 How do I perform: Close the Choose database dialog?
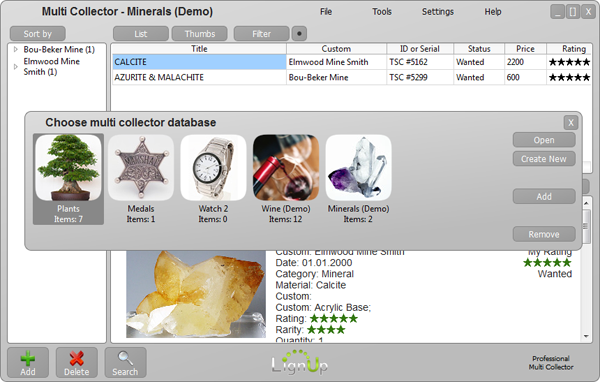571,122
